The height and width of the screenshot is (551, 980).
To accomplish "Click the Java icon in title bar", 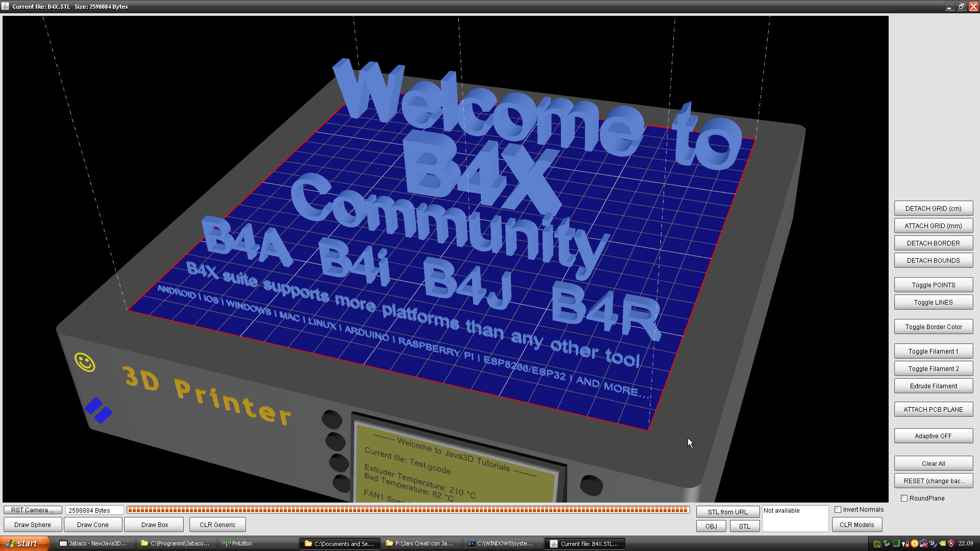I will click(5, 6).
